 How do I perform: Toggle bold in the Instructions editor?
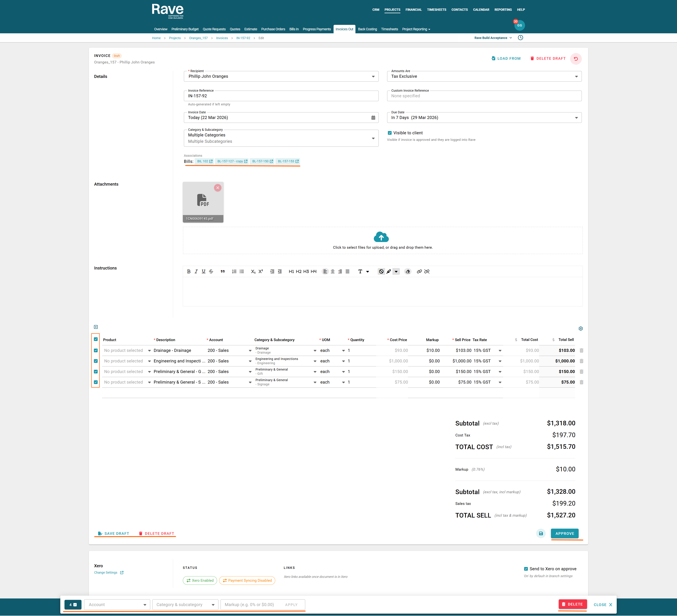click(x=189, y=271)
